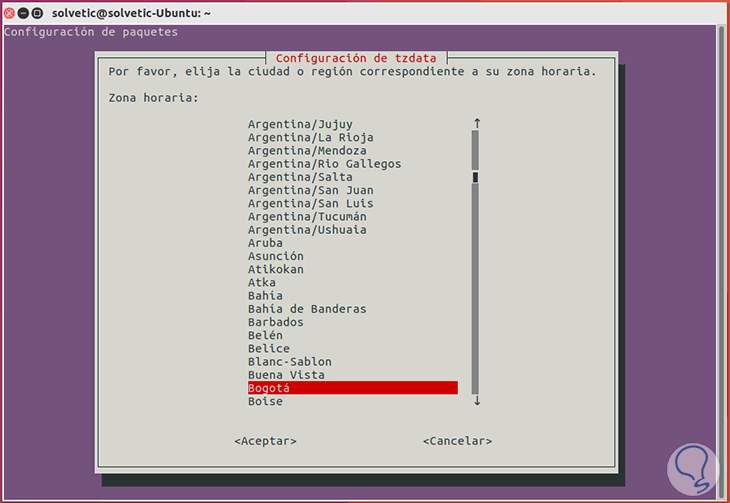Click the terminal window's right scrollbar

(722, 261)
